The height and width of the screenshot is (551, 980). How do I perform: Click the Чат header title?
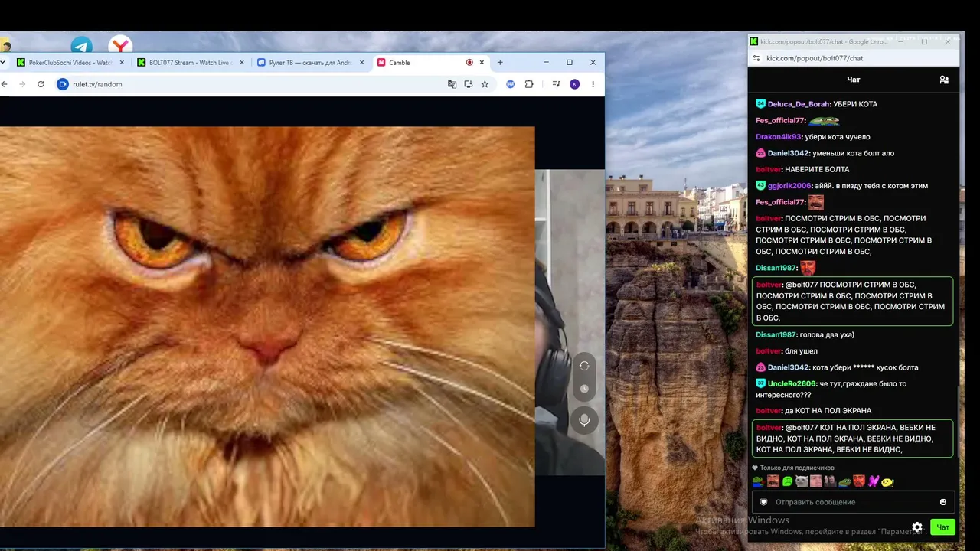point(854,80)
